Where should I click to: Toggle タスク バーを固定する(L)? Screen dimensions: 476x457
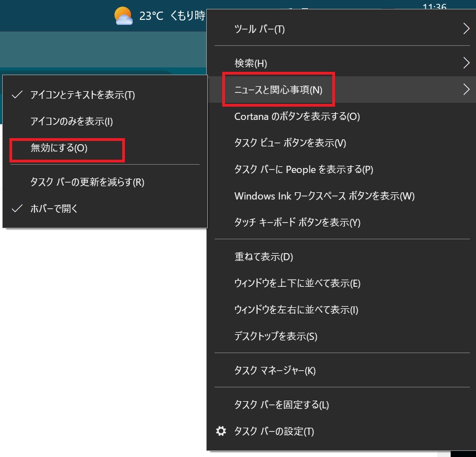(x=342, y=404)
